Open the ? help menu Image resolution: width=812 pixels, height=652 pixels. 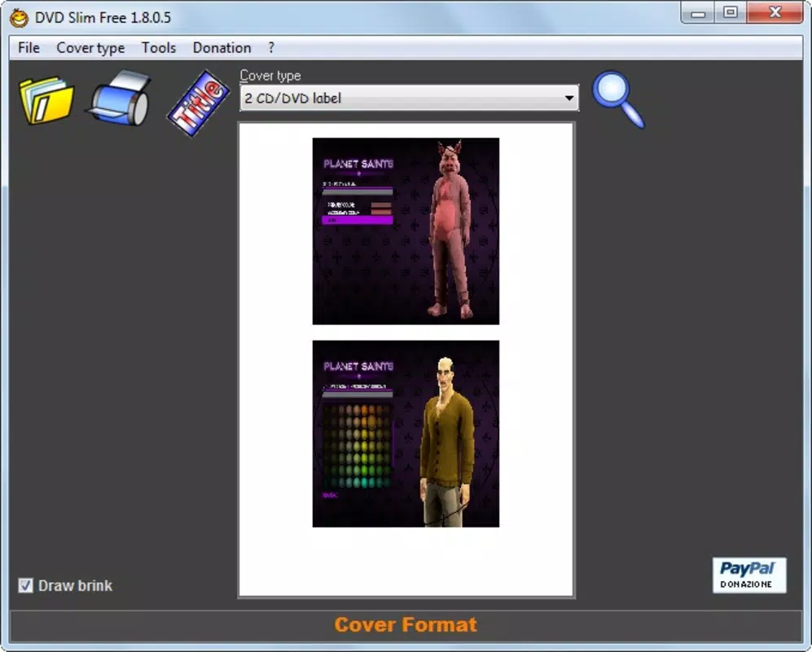tap(271, 48)
